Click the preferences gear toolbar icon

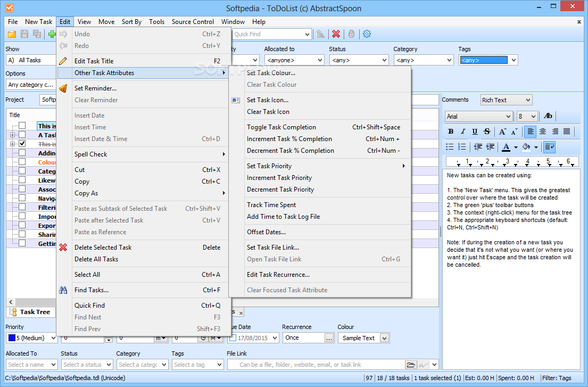367,34
